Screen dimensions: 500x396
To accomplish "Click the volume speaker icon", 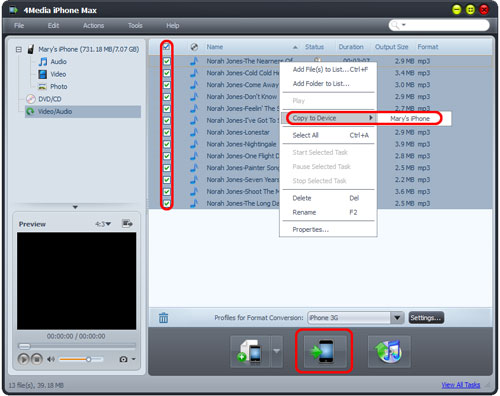I will [x=51, y=359].
